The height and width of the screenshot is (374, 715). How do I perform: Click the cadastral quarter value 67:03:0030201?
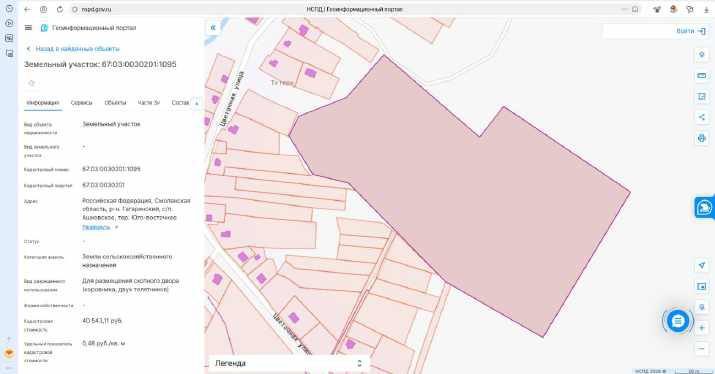coord(103,185)
